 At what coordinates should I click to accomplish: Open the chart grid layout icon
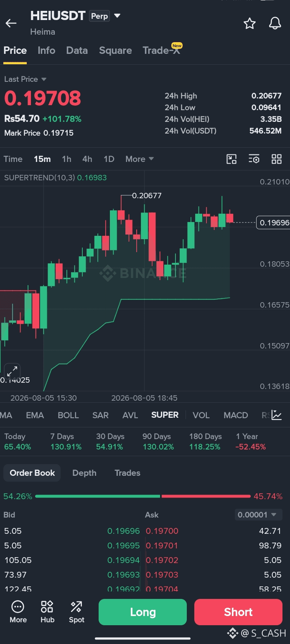[x=277, y=159]
